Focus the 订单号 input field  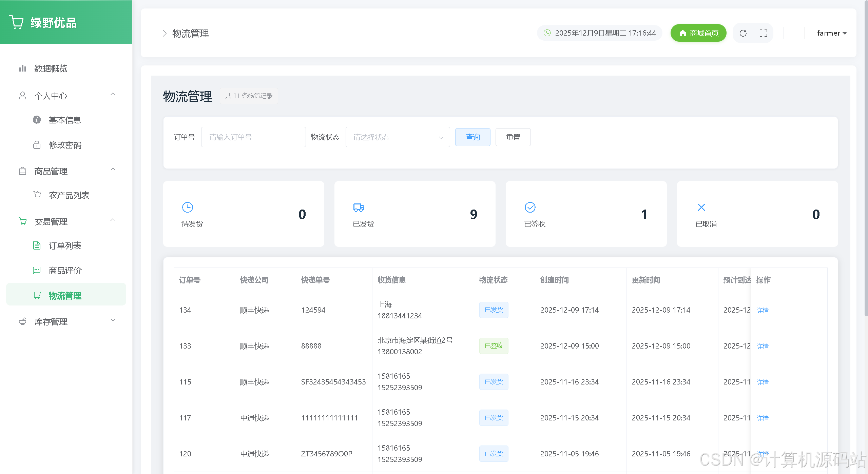coord(253,137)
